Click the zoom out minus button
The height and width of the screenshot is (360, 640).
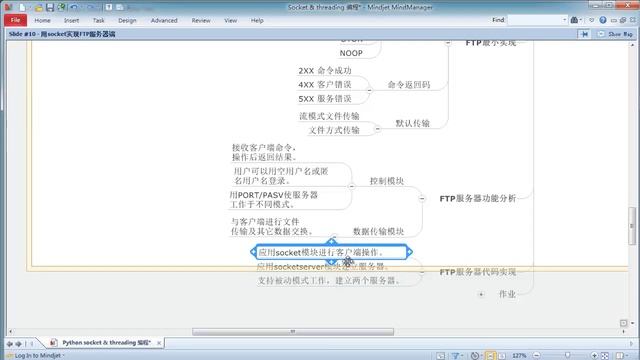click(537, 356)
